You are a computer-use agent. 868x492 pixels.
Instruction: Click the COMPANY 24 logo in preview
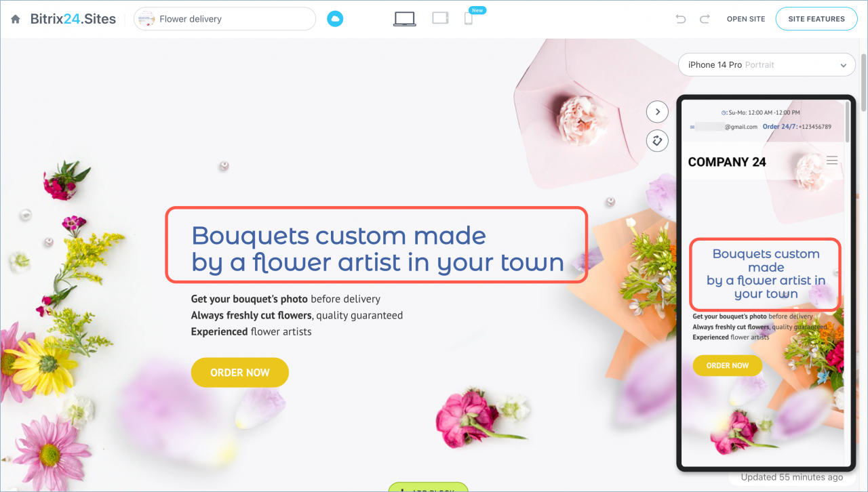click(x=727, y=162)
